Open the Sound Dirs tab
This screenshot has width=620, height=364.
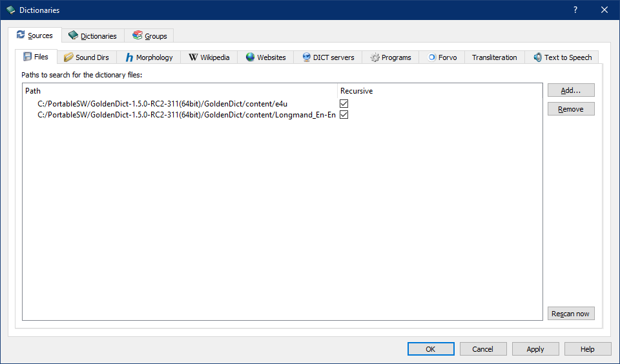point(87,57)
